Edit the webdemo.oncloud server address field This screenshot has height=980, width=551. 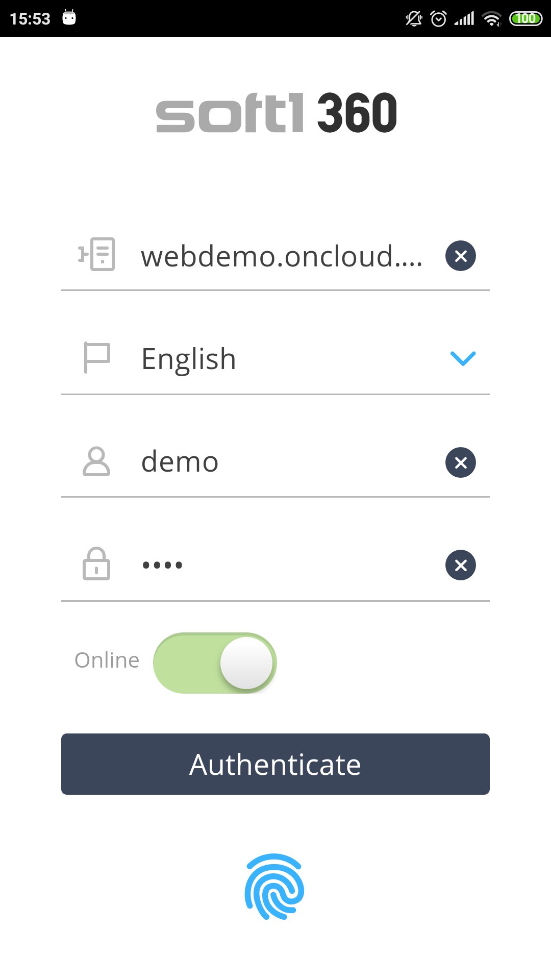coord(282,256)
